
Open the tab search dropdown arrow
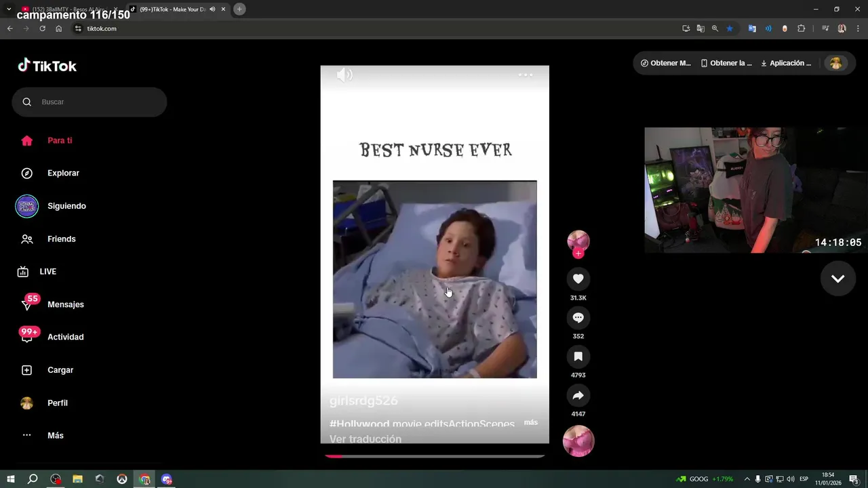tap(9, 9)
